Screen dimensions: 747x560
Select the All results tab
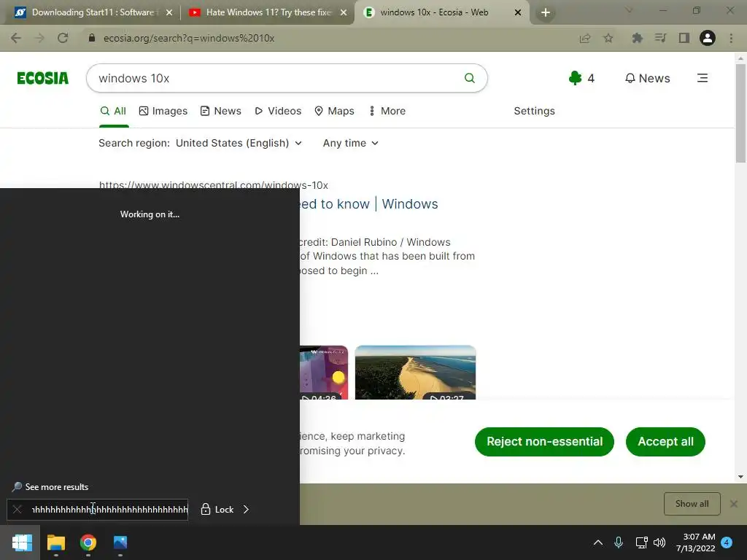(x=113, y=111)
